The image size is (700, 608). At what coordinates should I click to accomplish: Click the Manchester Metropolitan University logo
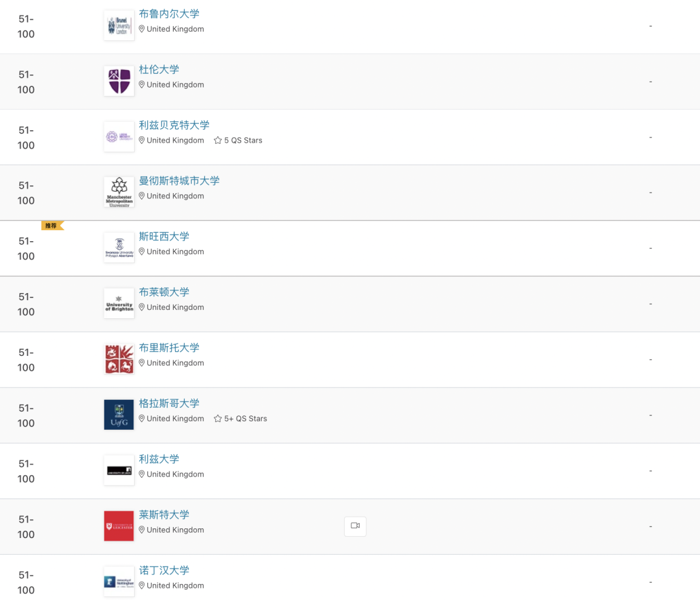click(x=119, y=193)
